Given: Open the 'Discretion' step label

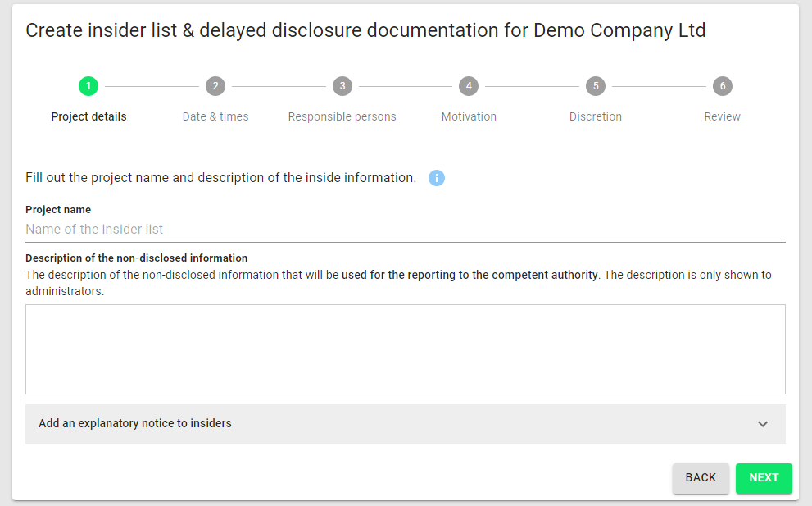Looking at the screenshot, I should coord(596,116).
